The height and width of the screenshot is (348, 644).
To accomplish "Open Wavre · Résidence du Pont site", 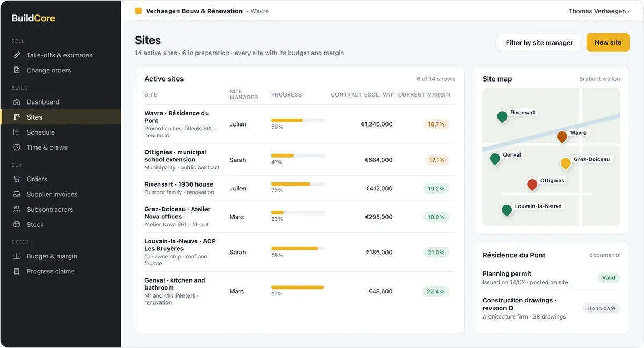I will tap(299, 124).
